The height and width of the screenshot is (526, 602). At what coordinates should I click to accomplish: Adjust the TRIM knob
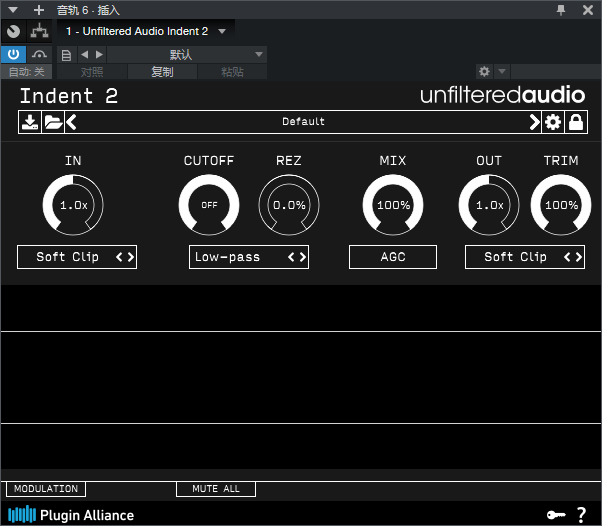pos(561,205)
